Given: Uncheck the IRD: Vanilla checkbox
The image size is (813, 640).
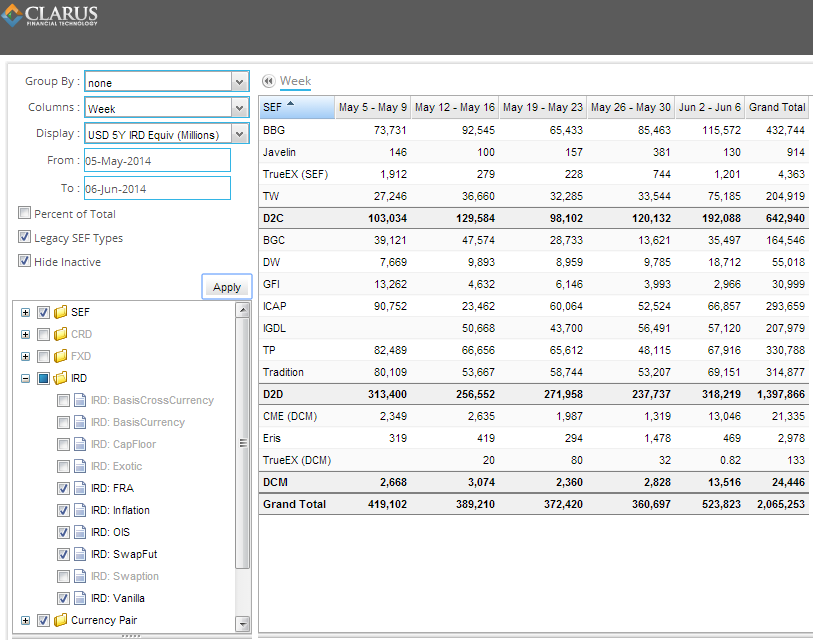Looking at the screenshot, I should click(x=63, y=599).
